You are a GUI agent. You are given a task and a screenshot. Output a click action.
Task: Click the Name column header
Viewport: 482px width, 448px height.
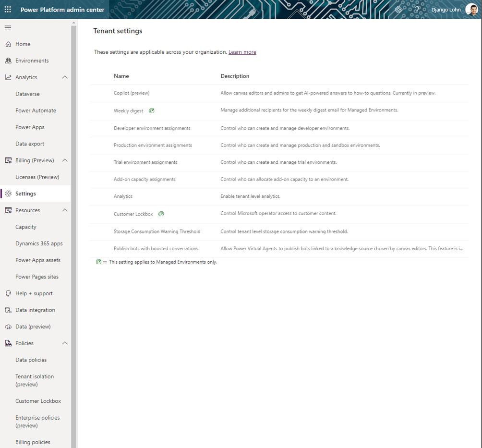[121, 76]
